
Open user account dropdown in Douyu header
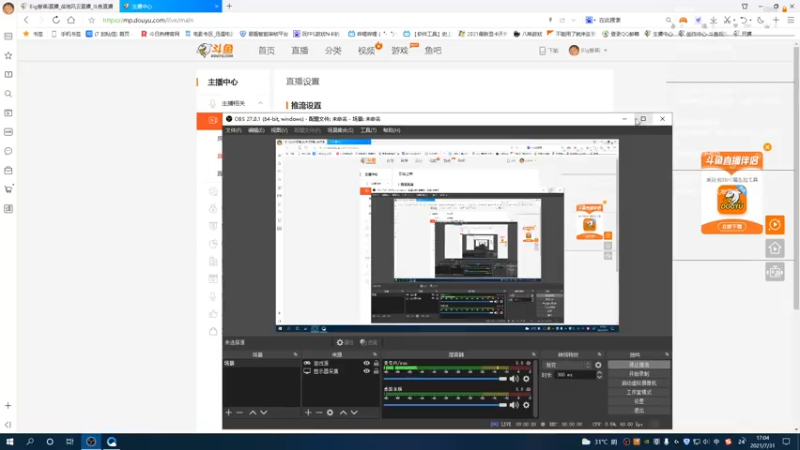click(x=588, y=50)
